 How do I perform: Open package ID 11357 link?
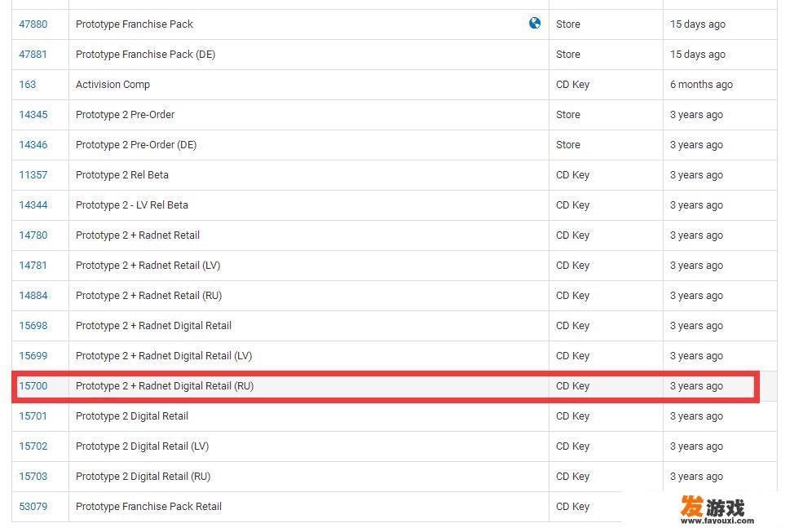coord(33,175)
